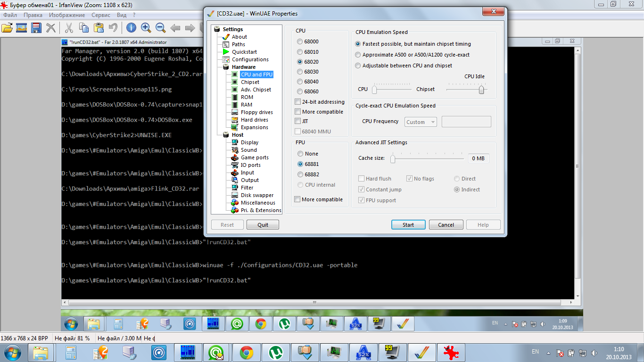Click the Save floppy disk icon
Viewport: 644px width, 362px height.
pos(36,28)
